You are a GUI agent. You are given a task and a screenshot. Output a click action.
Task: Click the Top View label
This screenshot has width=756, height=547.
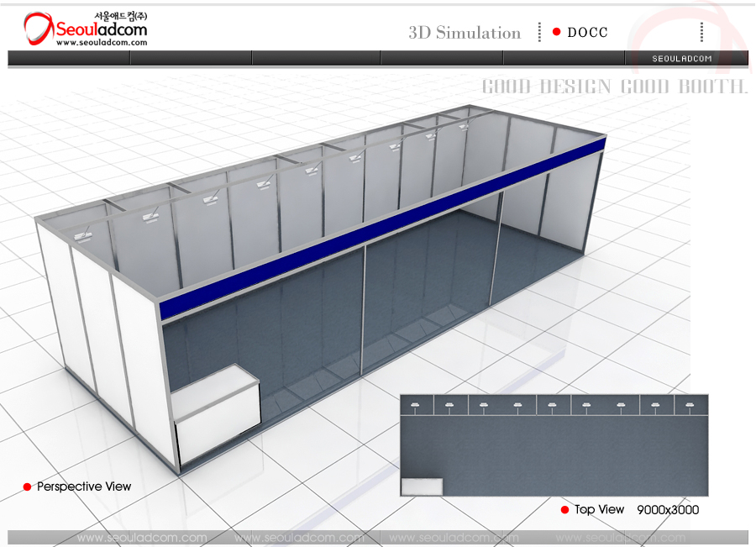click(599, 510)
